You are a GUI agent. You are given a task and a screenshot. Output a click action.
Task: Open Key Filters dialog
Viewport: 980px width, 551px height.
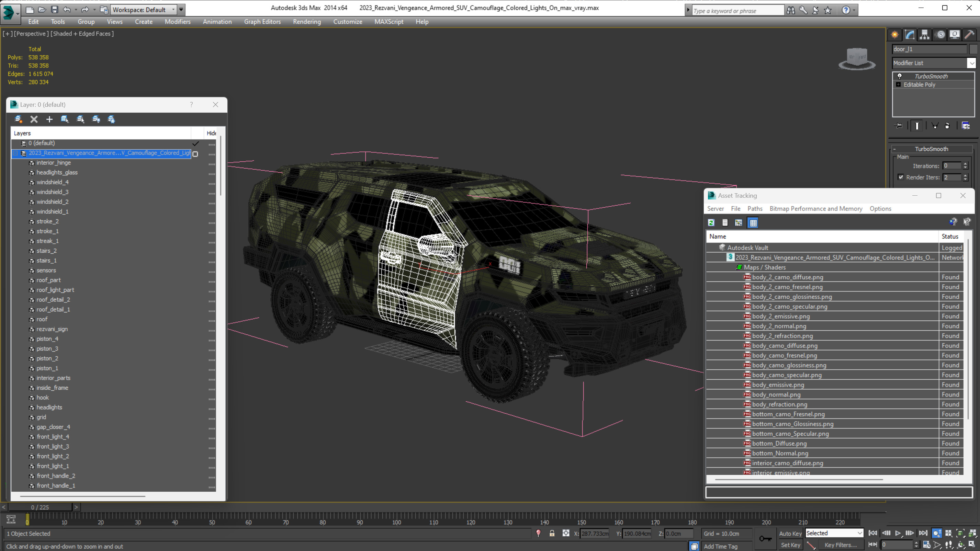click(841, 545)
